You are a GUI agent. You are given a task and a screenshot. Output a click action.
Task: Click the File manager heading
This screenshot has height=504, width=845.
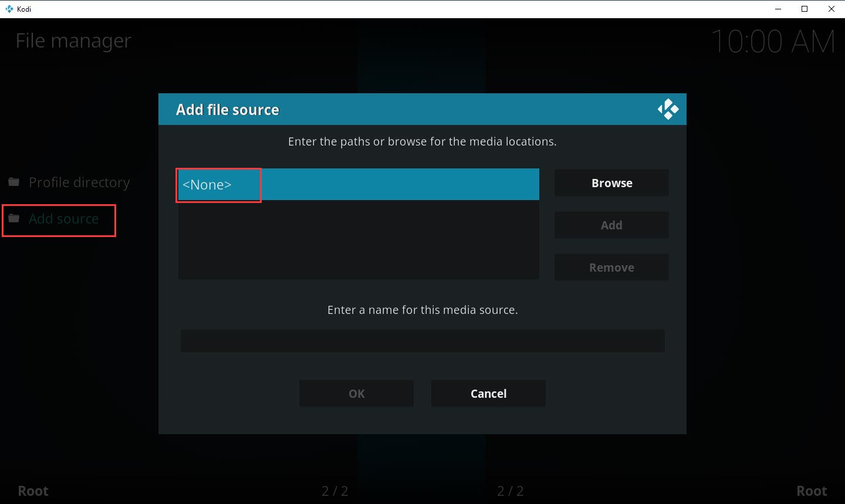[x=73, y=41]
